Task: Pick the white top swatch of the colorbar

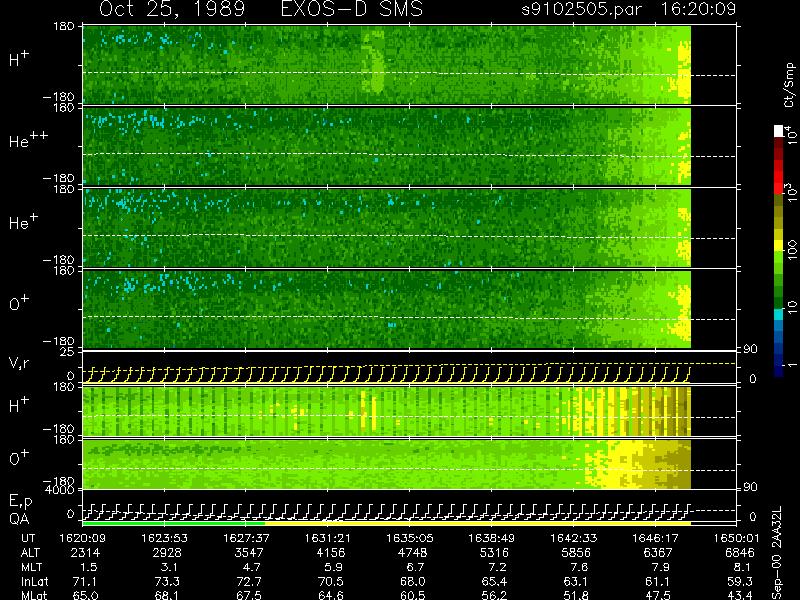Action: coord(778,131)
